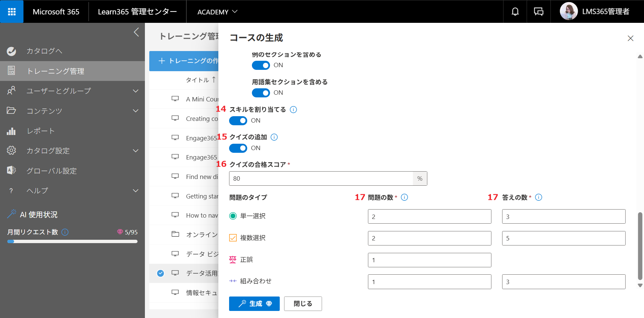Open the ACADEMY dropdown
644x318 pixels.
tap(217, 12)
